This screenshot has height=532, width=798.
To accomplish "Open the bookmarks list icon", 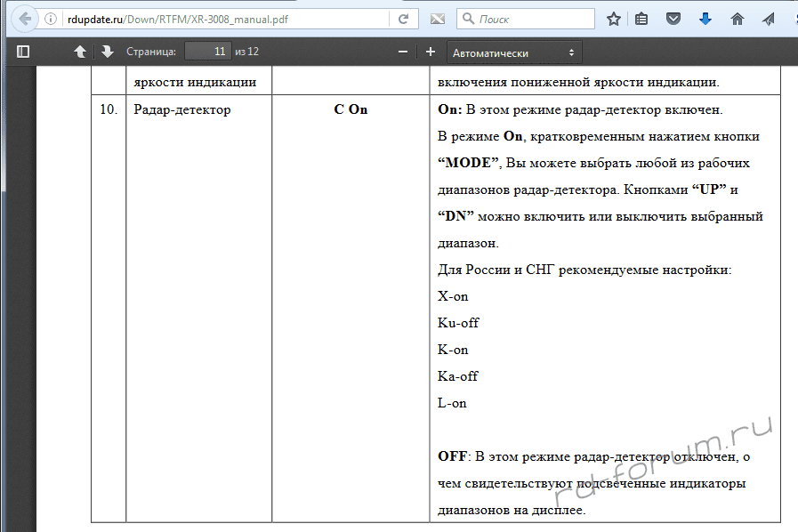I will point(642,19).
